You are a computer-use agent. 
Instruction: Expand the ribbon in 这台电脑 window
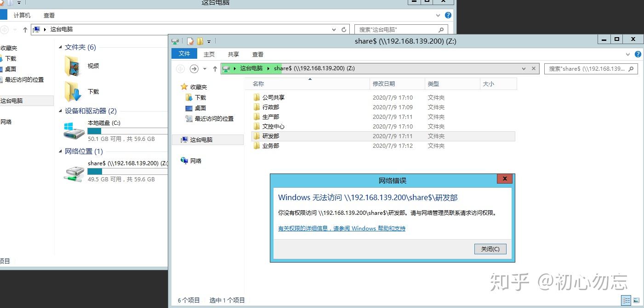click(x=438, y=15)
